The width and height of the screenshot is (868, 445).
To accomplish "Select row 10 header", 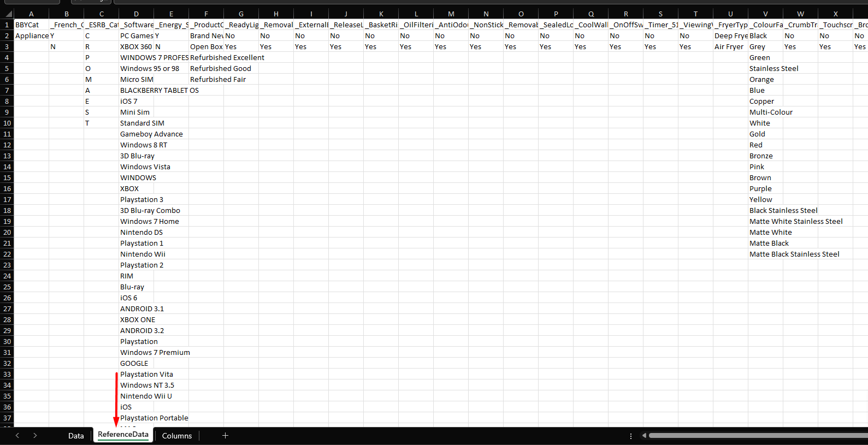I will [7, 123].
